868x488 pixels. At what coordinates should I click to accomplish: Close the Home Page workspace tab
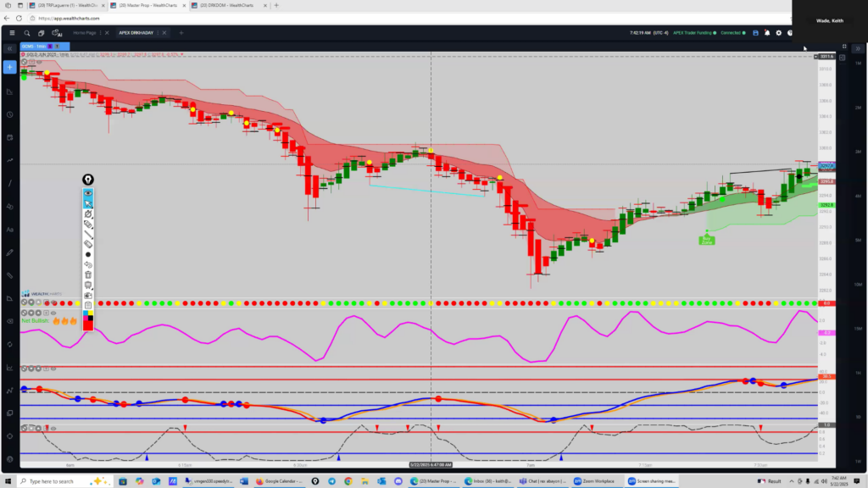point(107,33)
